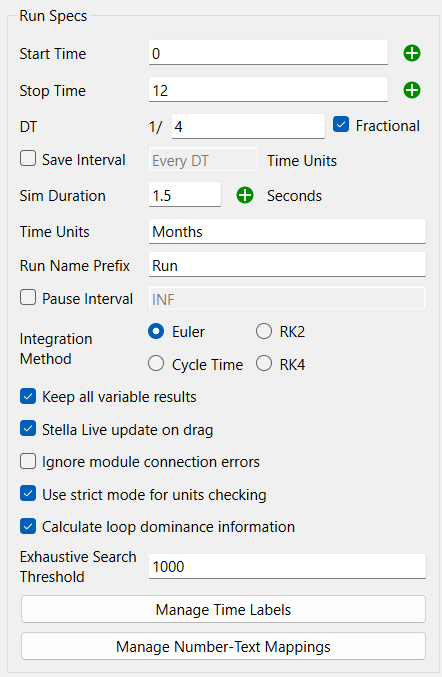Screen dimensions: 442x677
Task: Toggle Calculate loop dominance information
Action: [28, 526]
